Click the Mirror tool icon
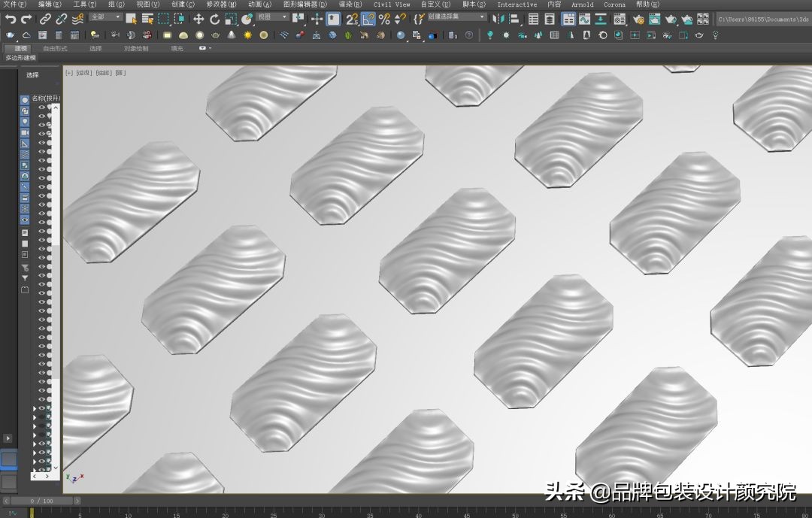 click(x=498, y=19)
